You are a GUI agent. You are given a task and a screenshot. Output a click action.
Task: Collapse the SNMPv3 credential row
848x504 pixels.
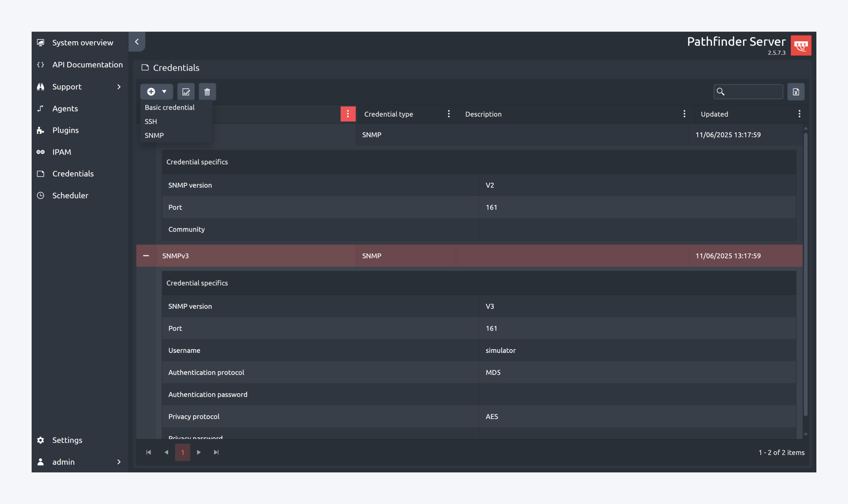click(x=146, y=256)
